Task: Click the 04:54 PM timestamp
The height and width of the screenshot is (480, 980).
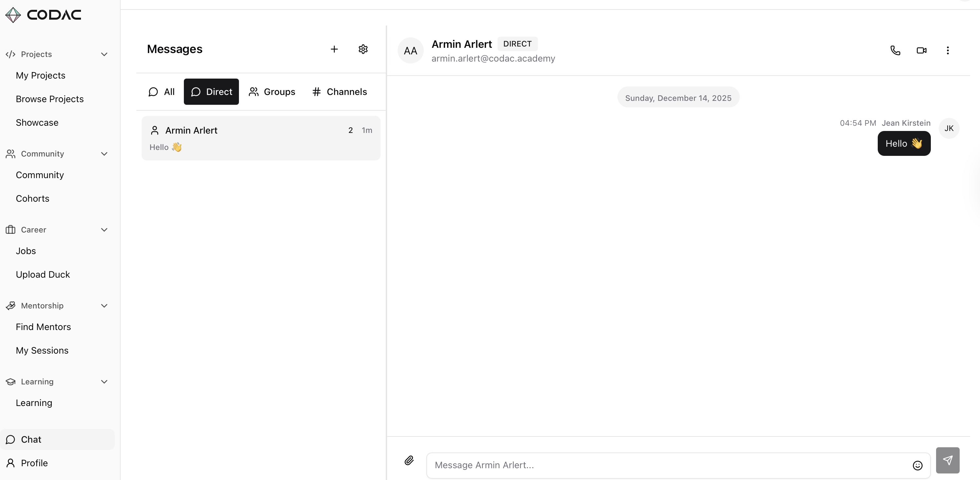Action: pos(858,123)
